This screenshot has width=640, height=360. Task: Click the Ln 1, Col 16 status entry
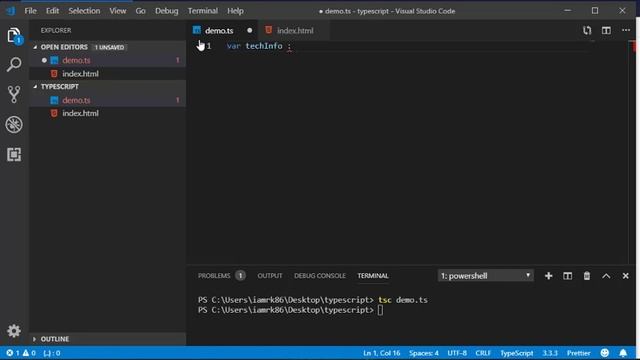pyautogui.click(x=382, y=353)
